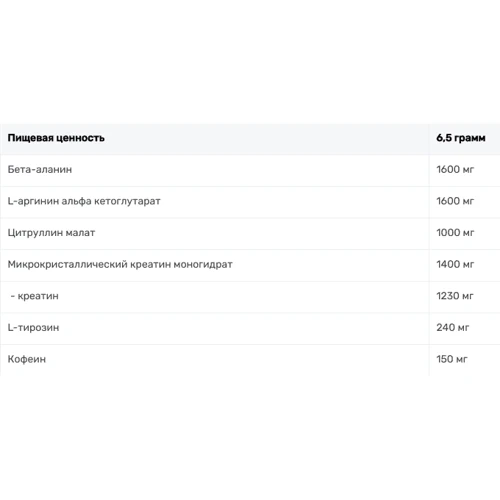Image resolution: width=500 pixels, height=500 pixels.
Task: Select the 'Кофеин' row label
Action: (x=27, y=359)
